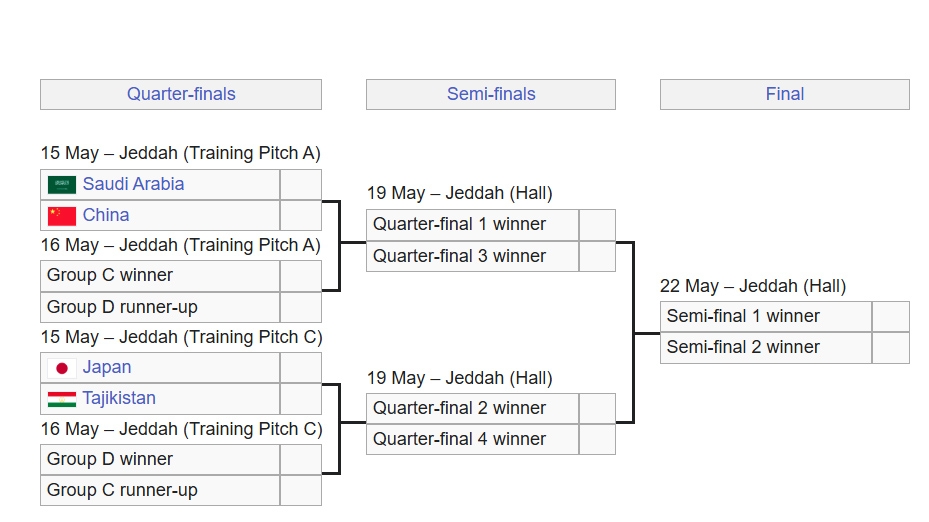The image size is (929, 522).
Task: Click the Semi-final 1 winner cell
Action: pyautogui.click(x=766, y=316)
